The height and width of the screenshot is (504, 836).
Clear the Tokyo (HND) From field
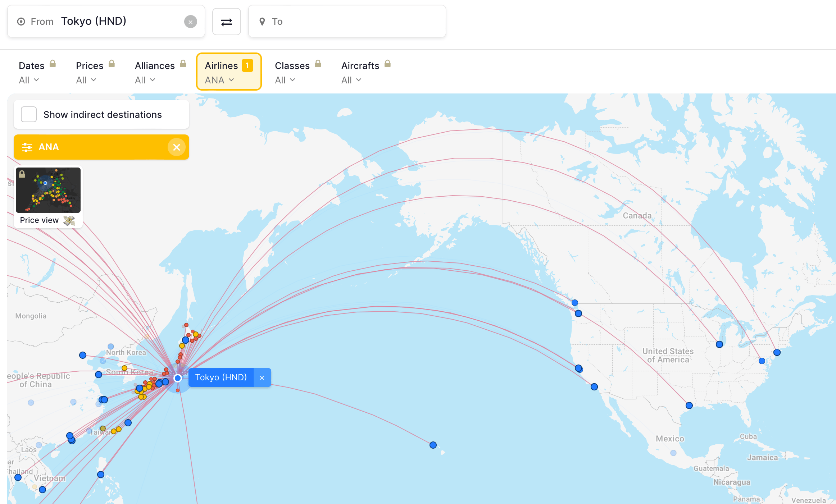pyautogui.click(x=190, y=22)
